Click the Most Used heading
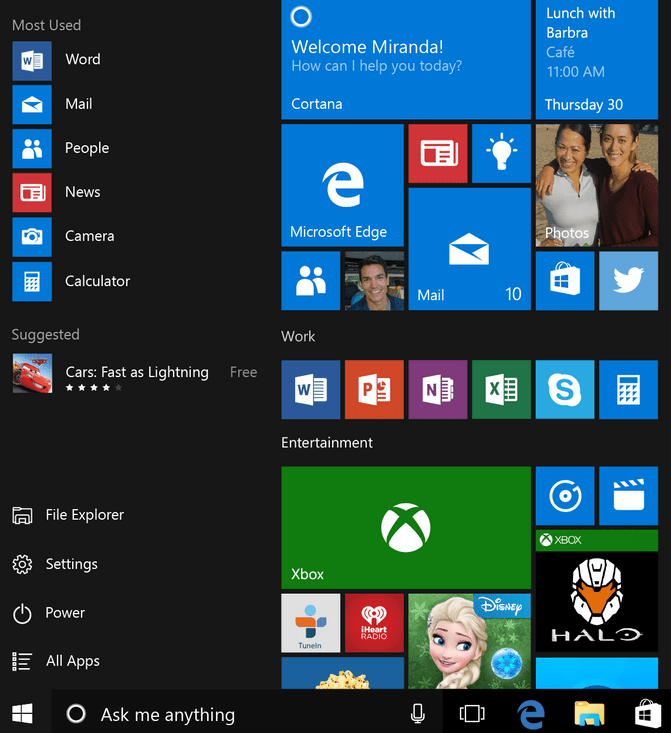Screen dimensions: 671x733 click(46, 25)
